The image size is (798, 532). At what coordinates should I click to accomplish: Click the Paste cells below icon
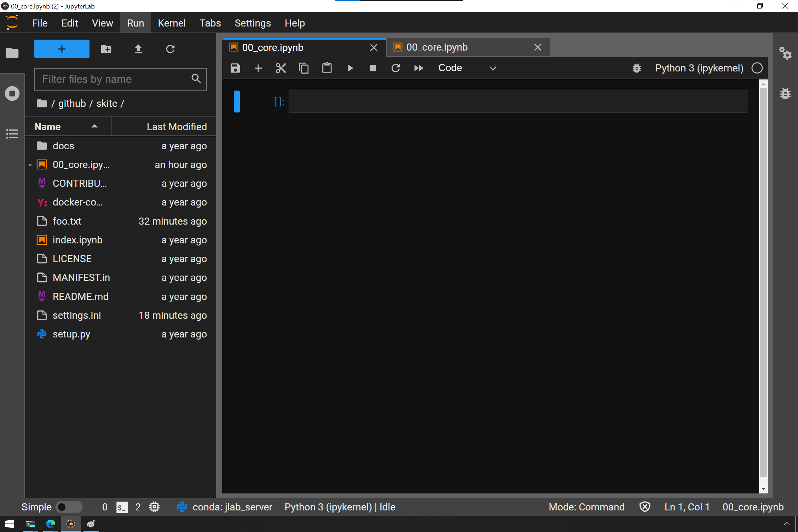click(x=327, y=68)
